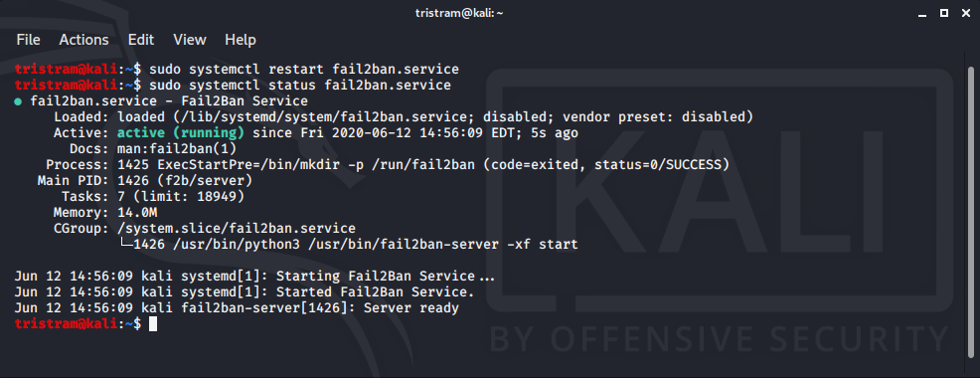Click the 'active (running)' status text
980x378 pixels.
[x=181, y=132]
